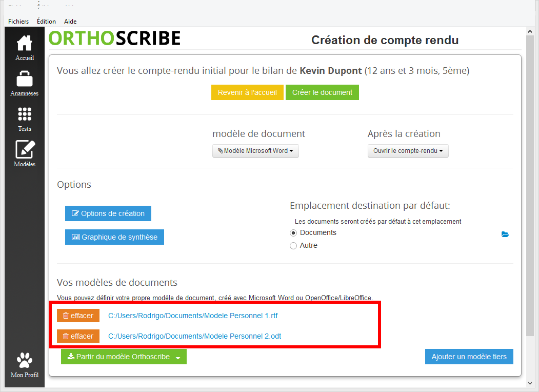Click the ORTHOSCRIBE logo

pos(114,38)
